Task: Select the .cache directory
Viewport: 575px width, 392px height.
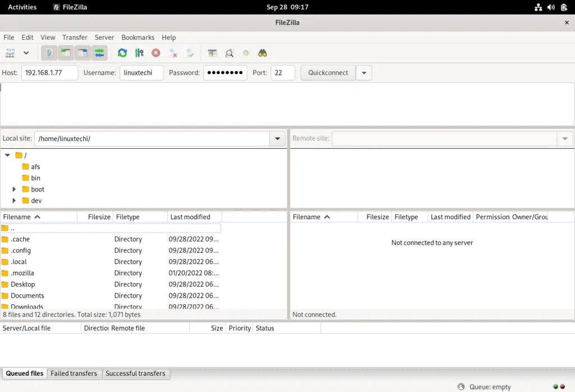Action: (111, 239)
